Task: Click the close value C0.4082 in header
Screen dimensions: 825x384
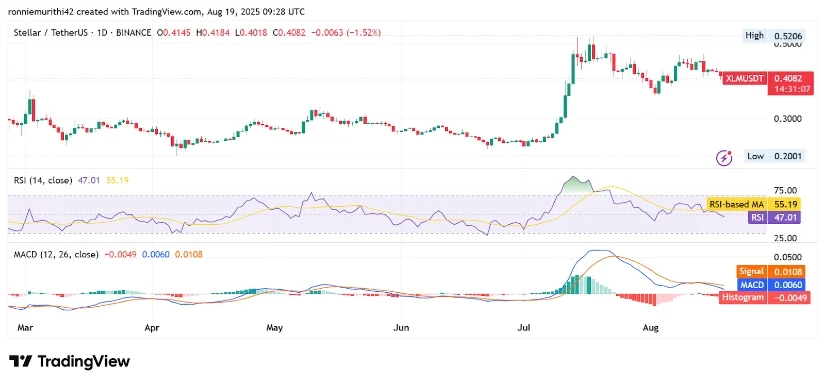Action: pos(289,33)
